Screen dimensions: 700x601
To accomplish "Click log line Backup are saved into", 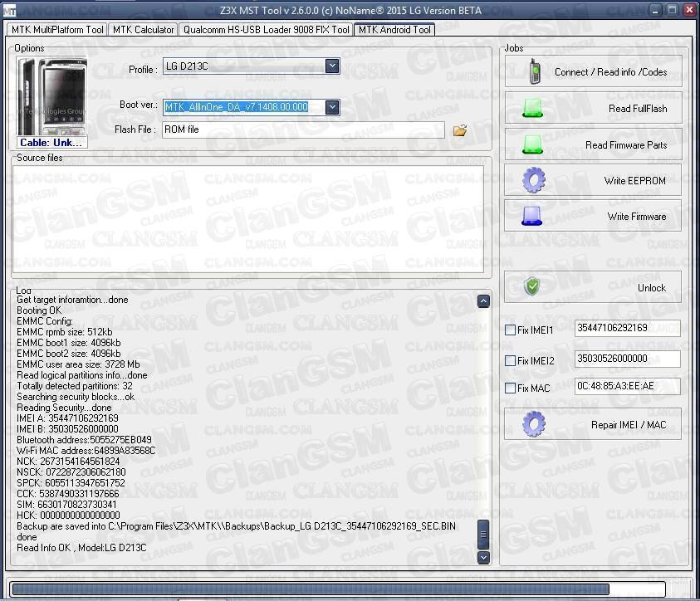I will click(x=236, y=526).
